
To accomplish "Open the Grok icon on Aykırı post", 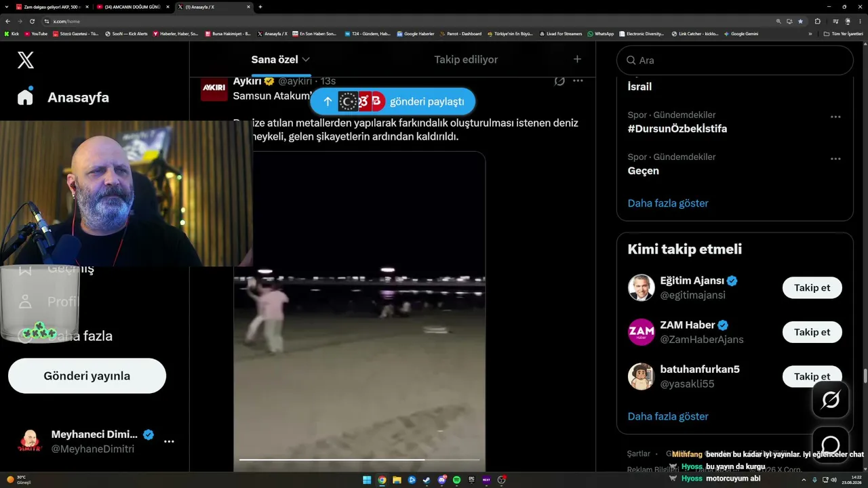I will pyautogui.click(x=559, y=81).
